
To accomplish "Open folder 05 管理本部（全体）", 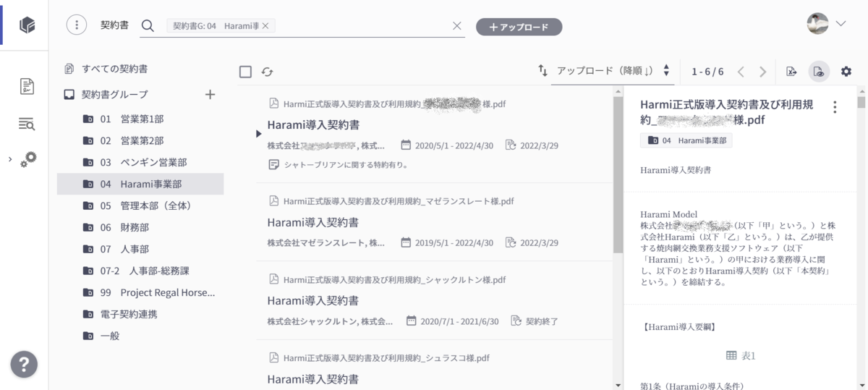I will [x=140, y=205].
